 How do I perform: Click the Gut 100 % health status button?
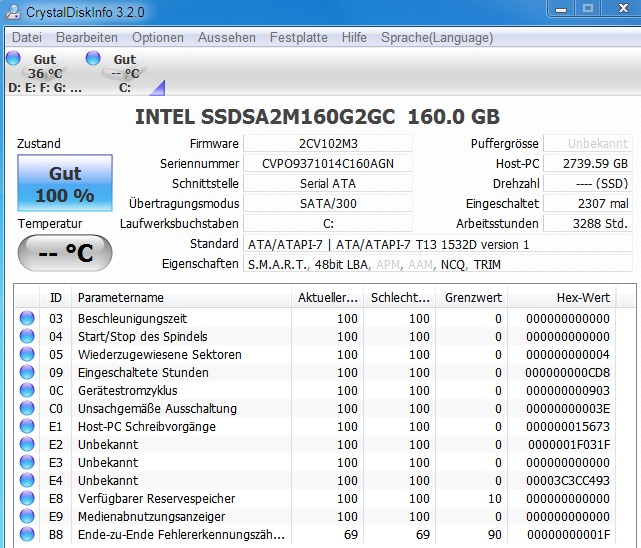[65, 183]
